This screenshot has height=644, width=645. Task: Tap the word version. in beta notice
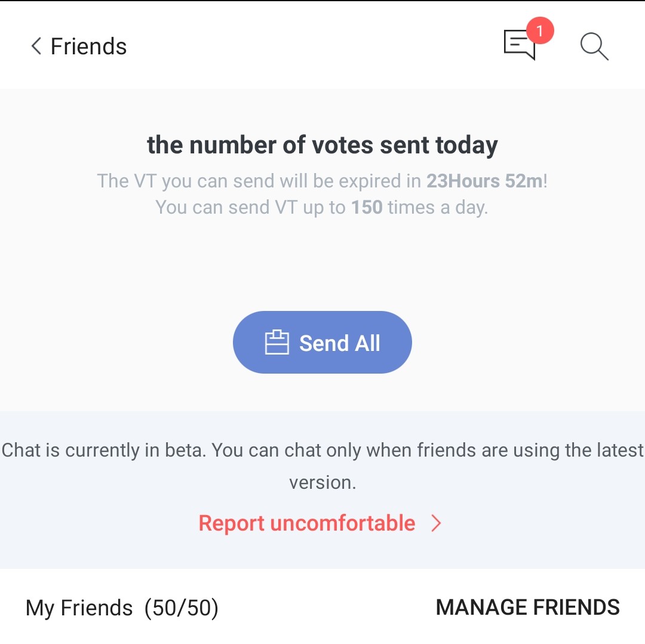tap(322, 482)
